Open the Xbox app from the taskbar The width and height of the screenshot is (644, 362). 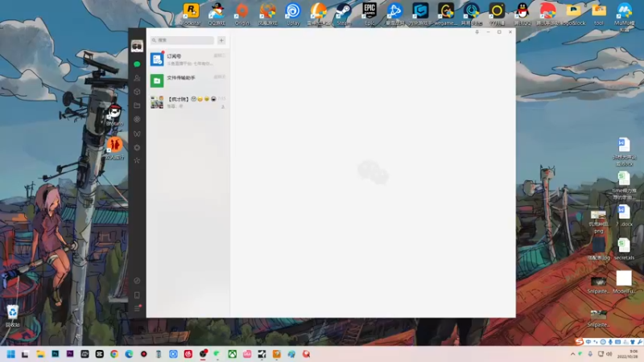pyautogui.click(x=232, y=354)
